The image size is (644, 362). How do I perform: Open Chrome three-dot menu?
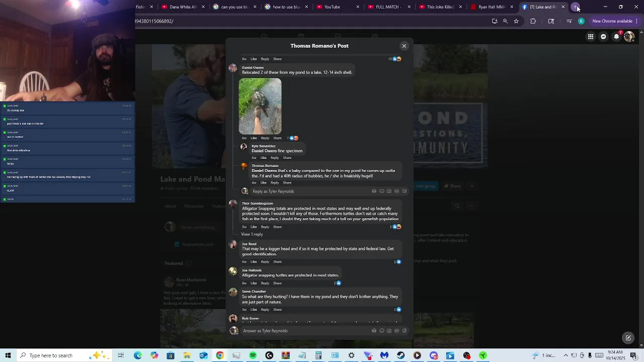636,21
